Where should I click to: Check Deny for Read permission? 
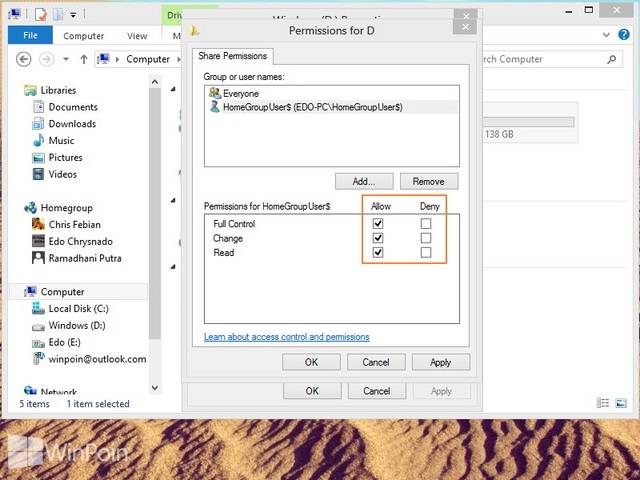pyautogui.click(x=426, y=252)
